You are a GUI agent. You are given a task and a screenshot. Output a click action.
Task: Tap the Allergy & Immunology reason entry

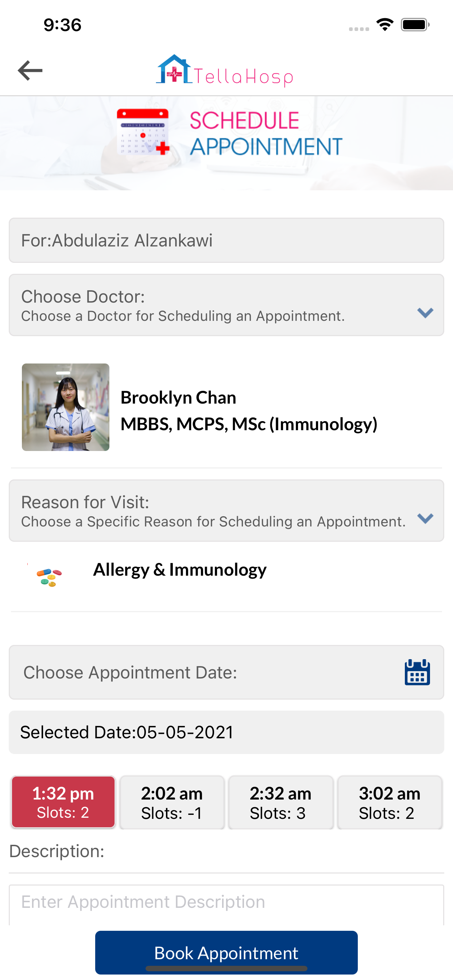[180, 570]
